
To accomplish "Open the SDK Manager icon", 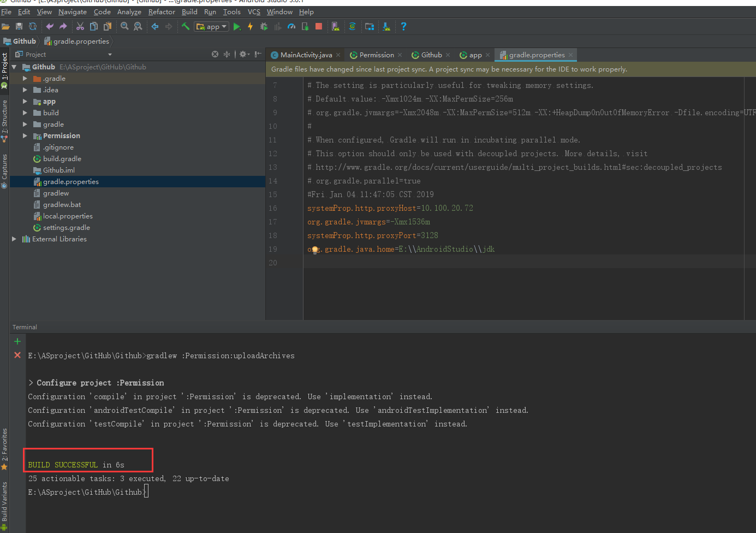I will point(386,26).
